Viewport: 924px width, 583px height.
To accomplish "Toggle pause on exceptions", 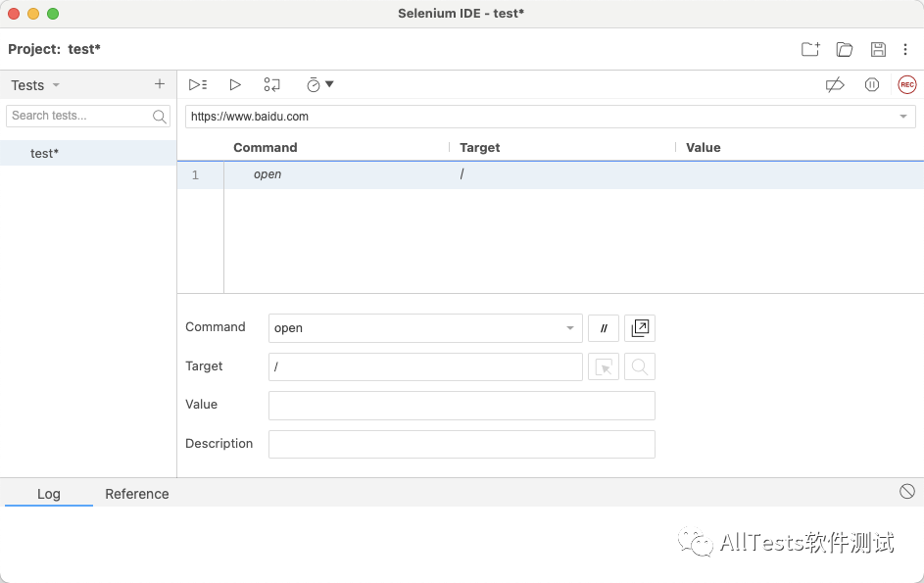I will [x=872, y=85].
